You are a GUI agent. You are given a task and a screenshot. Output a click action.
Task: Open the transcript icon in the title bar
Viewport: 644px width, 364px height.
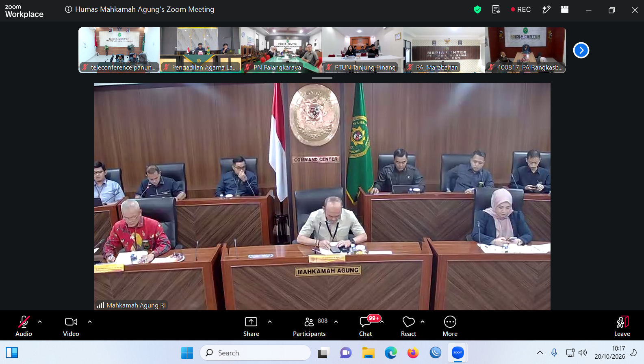pos(496,9)
